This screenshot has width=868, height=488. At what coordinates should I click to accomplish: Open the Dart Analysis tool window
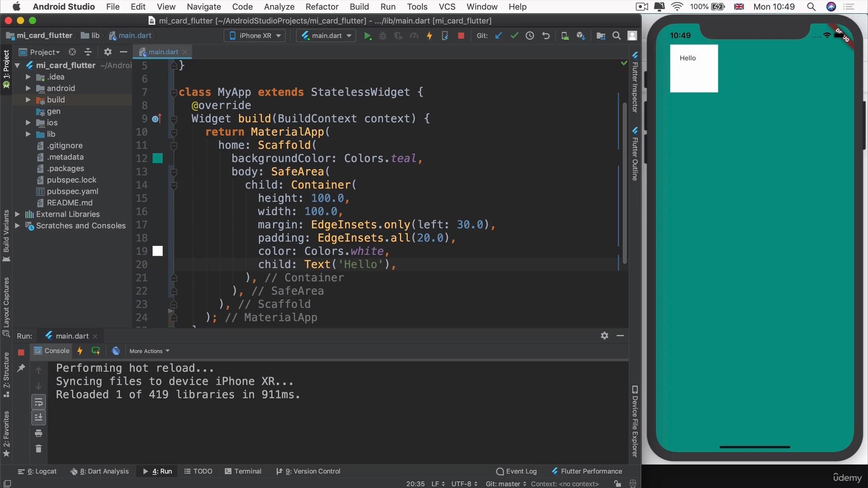coord(100,471)
